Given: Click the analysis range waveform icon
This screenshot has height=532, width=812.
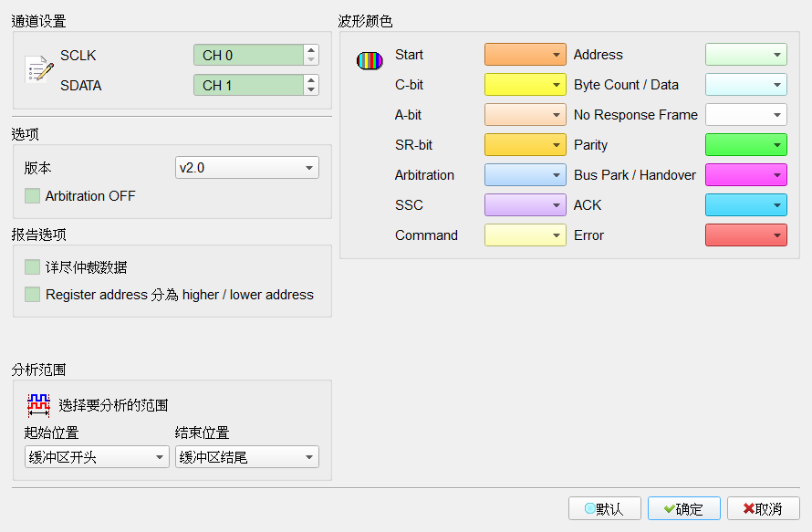Looking at the screenshot, I should pos(39,405).
